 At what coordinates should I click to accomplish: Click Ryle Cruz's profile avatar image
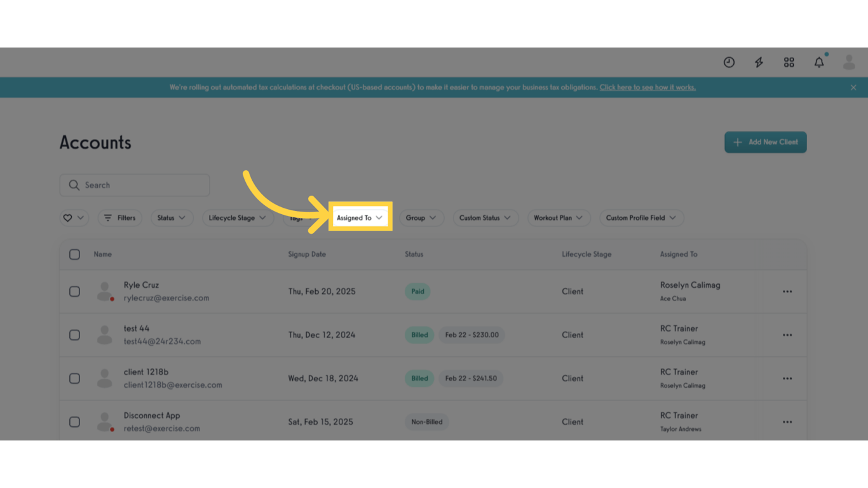point(105,291)
